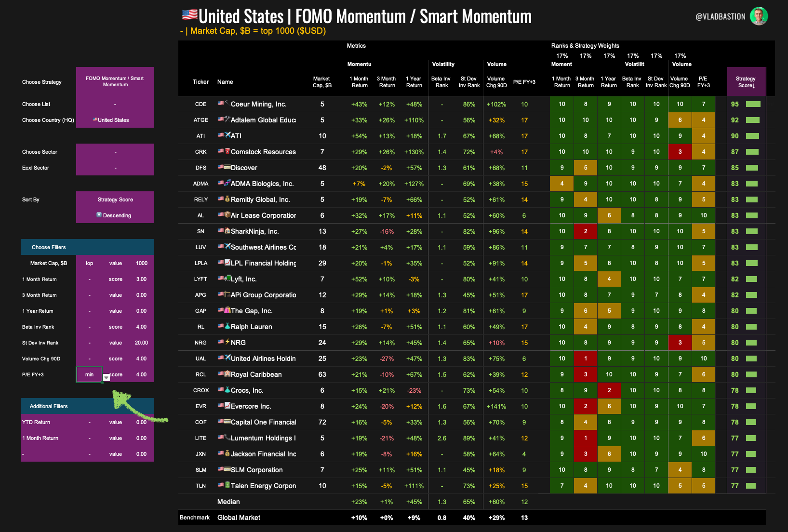Click the Choose Filters section header
The image size is (788, 532).
click(x=87, y=247)
